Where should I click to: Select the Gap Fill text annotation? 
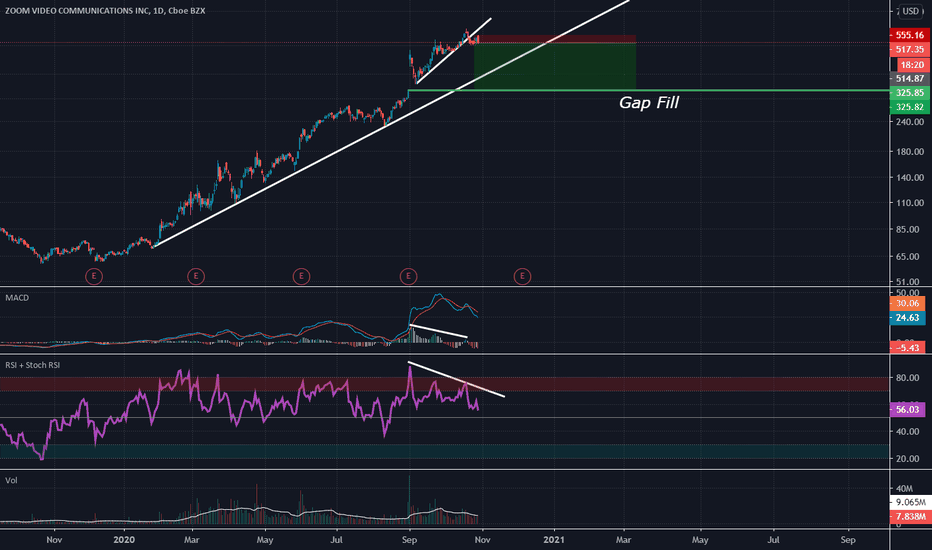pos(648,103)
